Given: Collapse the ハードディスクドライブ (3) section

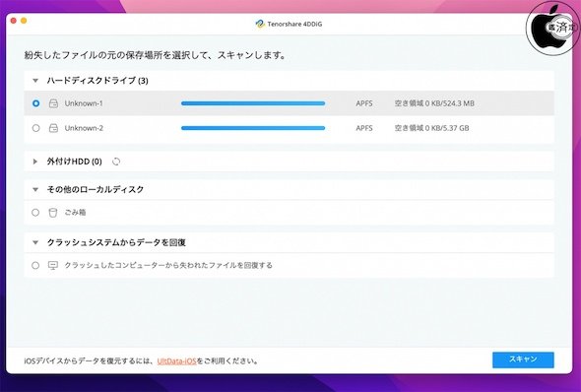Looking at the screenshot, I should pyautogui.click(x=35, y=81).
